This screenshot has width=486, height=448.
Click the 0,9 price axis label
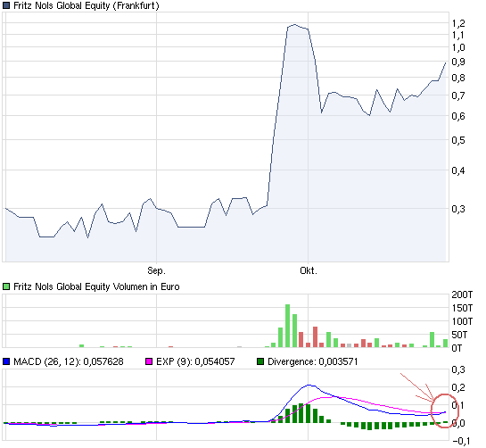coord(458,62)
